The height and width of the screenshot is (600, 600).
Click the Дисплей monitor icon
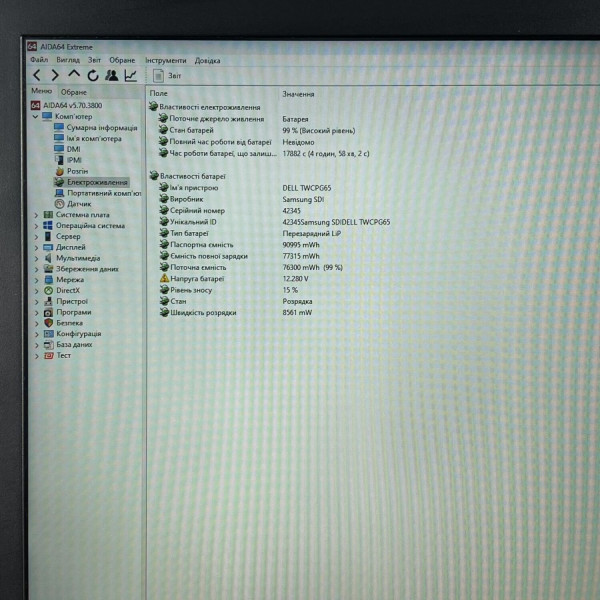pos(48,247)
